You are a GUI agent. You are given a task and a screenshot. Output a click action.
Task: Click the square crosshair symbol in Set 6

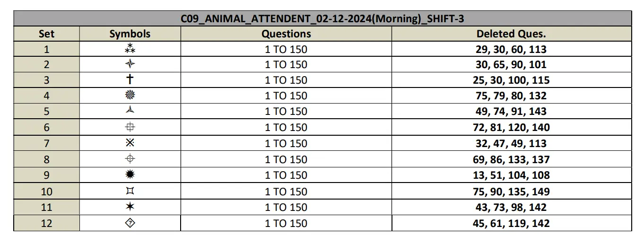(x=130, y=127)
